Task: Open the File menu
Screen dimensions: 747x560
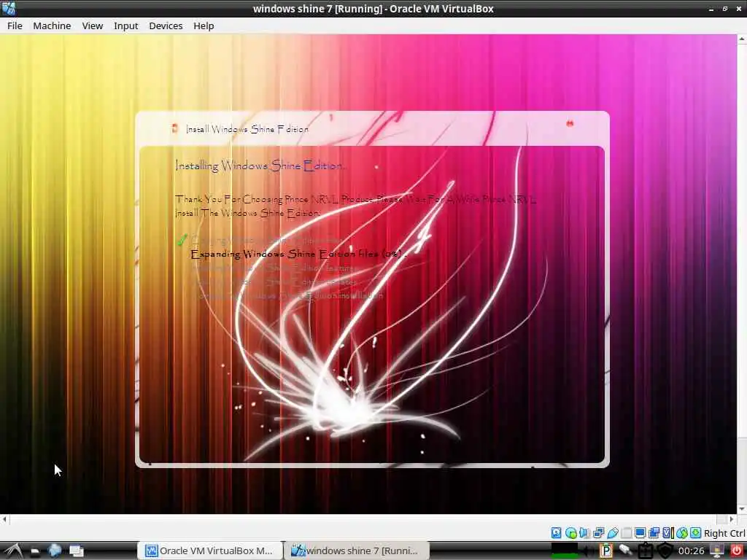Action: tap(15, 26)
